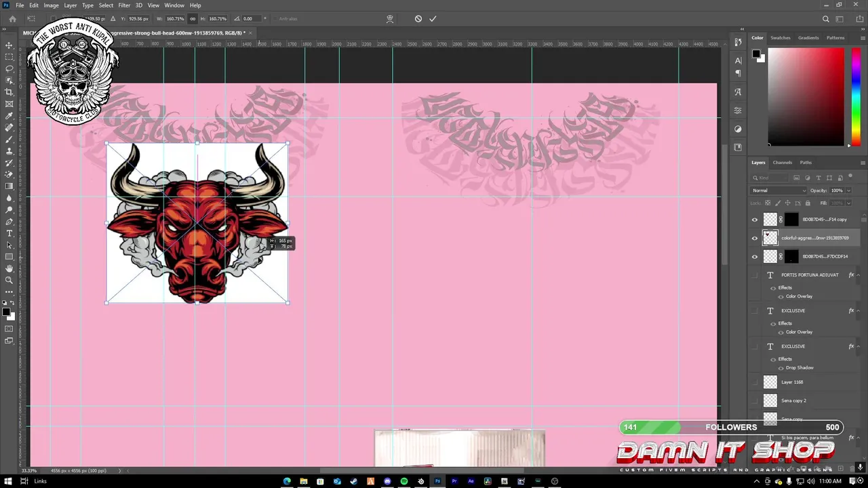The width and height of the screenshot is (868, 488).
Task: Click the Home icon in options bar
Action: pyautogui.click(x=12, y=19)
